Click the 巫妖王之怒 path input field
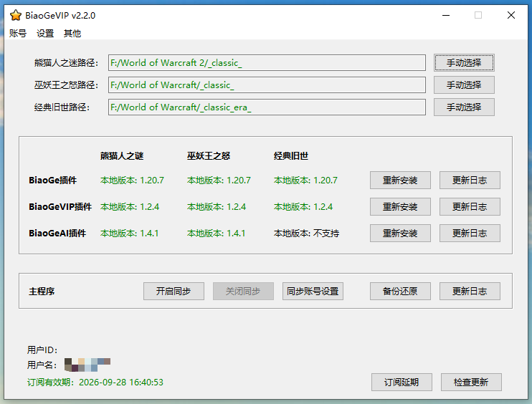The height and width of the screenshot is (404, 532). coord(266,85)
